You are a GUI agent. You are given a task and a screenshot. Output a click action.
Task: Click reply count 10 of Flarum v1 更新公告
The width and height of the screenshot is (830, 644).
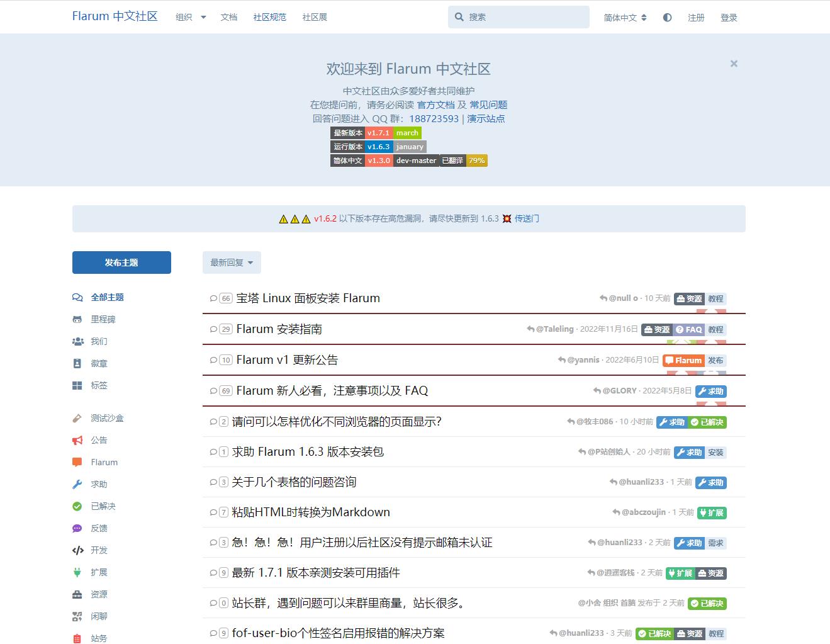point(222,360)
